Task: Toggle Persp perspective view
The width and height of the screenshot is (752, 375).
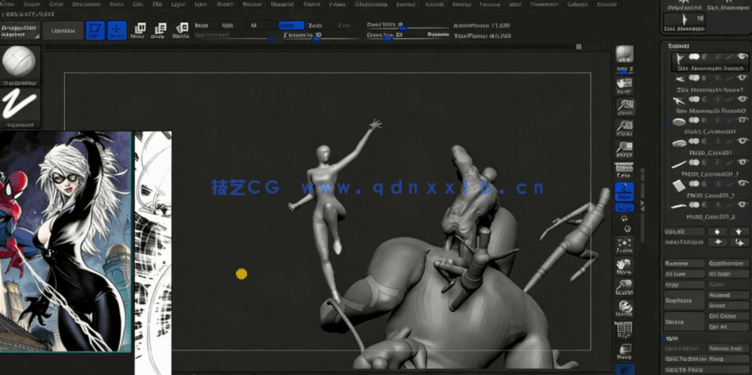Action: pyautogui.click(x=624, y=171)
